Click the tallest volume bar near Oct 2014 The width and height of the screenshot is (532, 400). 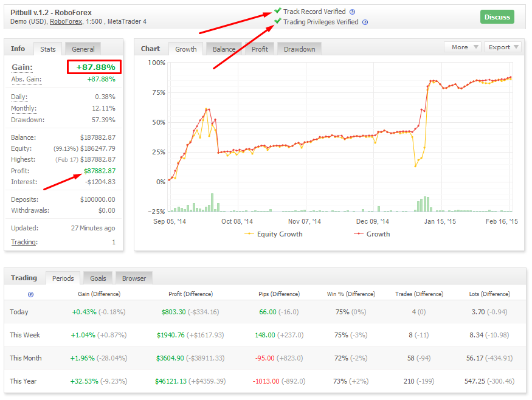(212, 202)
